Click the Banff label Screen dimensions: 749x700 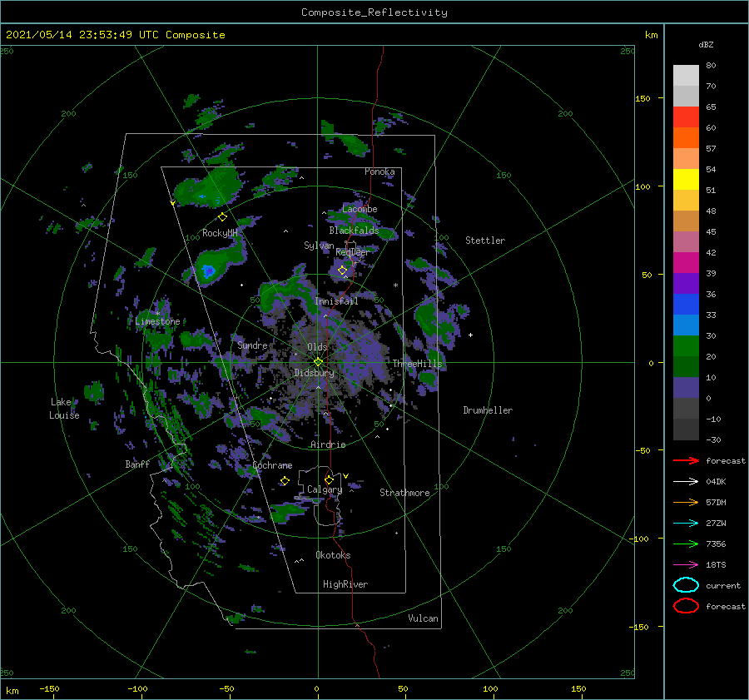click(137, 464)
